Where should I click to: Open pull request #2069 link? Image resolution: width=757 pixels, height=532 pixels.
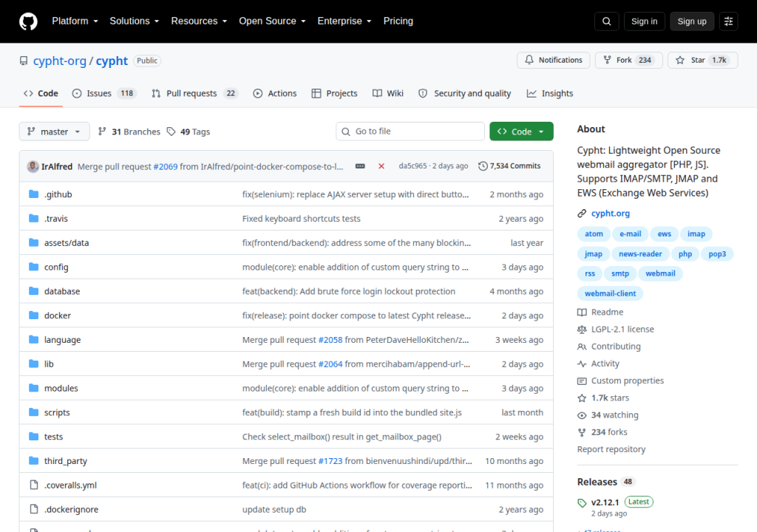[x=166, y=166]
